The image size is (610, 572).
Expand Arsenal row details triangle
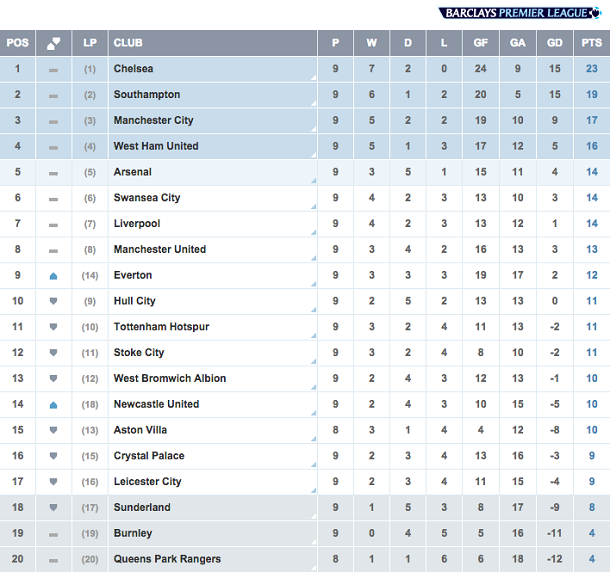click(x=314, y=181)
